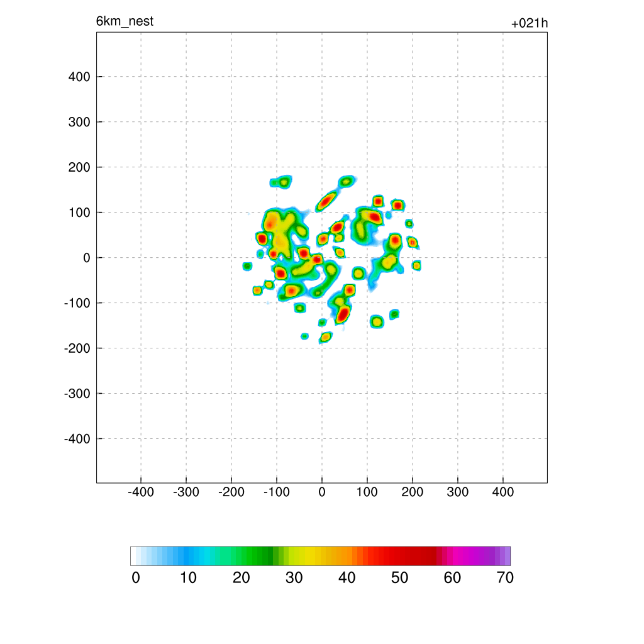Screen dimensions: 644x644
Task: Click the colorbar label '30'
Action: coord(294,578)
